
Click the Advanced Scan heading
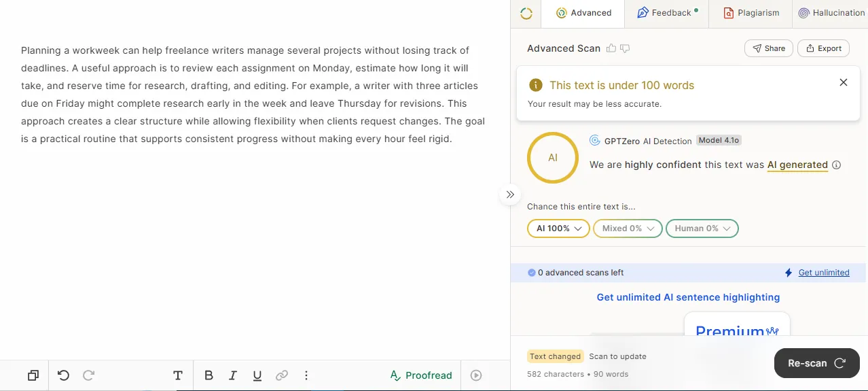coord(564,48)
